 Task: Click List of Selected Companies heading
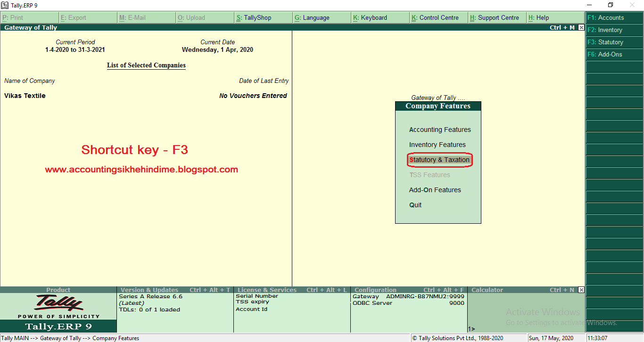tap(146, 65)
